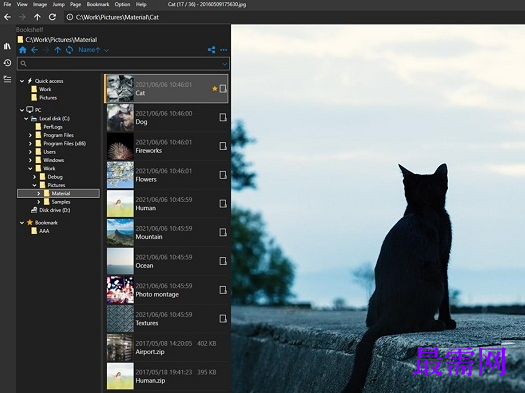Open the Name sort order dropdown
Viewport: 525px width, 393px height.
pyautogui.click(x=93, y=50)
